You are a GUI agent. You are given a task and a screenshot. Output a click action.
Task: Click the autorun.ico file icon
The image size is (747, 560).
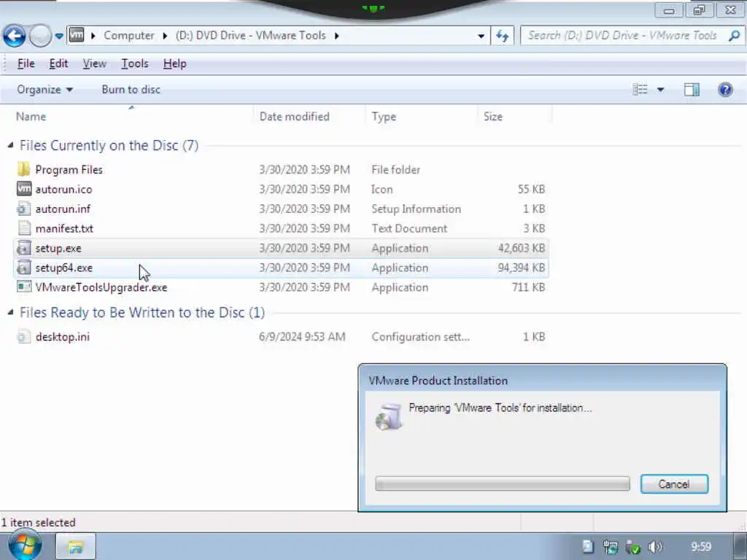24,189
